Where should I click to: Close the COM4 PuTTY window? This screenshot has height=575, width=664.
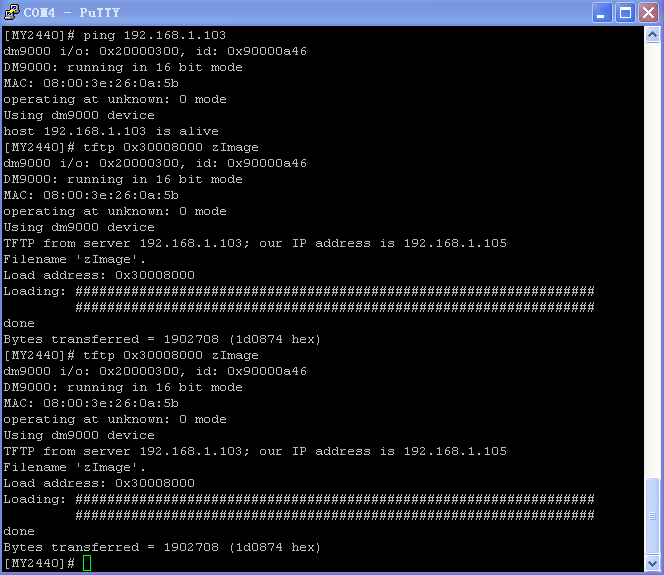tap(648, 12)
